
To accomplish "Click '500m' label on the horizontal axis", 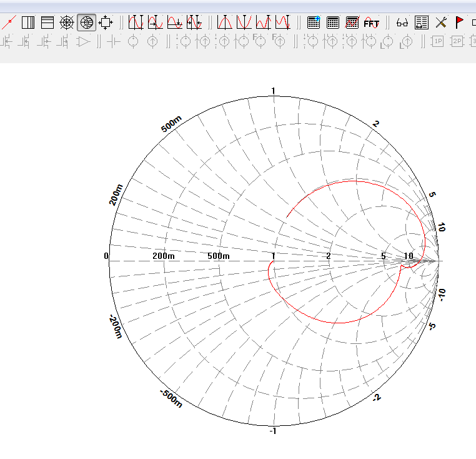I will click(219, 256).
